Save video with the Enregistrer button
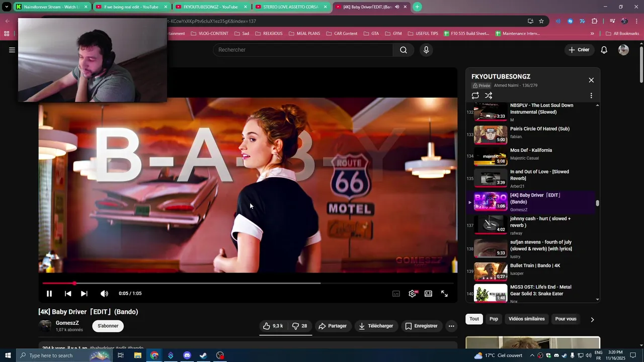The width and height of the screenshot is (644, 362). 422,326
